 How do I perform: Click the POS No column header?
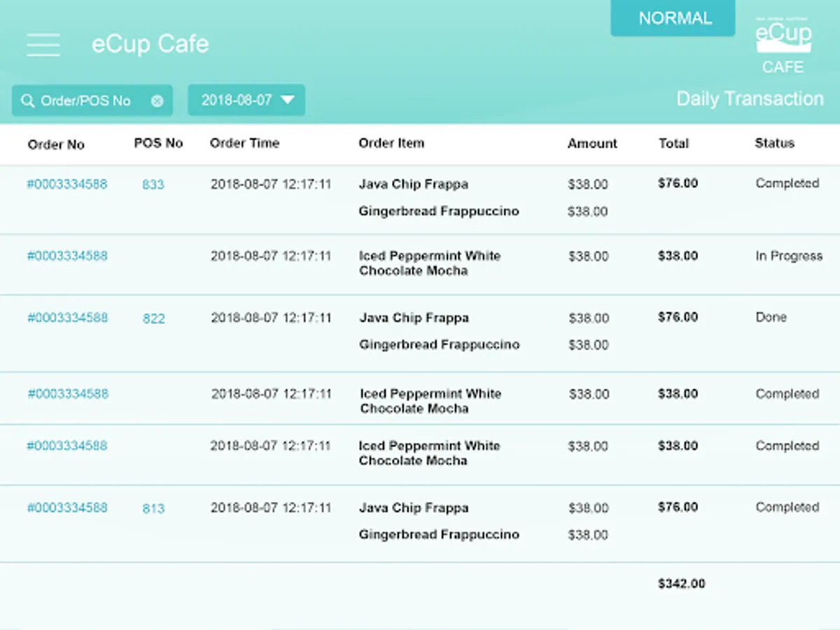pyautogui.click(x=158, y=143)
